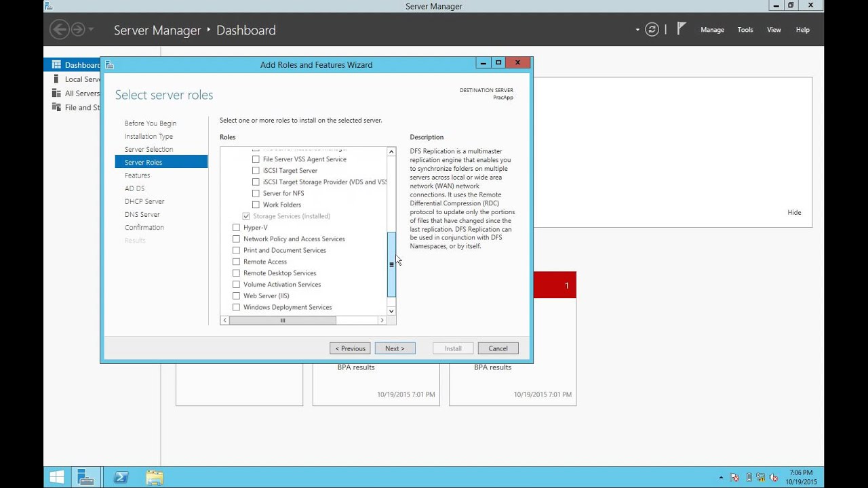868x488 pixels.
Task: Open the Help menu
Action: 803,30
